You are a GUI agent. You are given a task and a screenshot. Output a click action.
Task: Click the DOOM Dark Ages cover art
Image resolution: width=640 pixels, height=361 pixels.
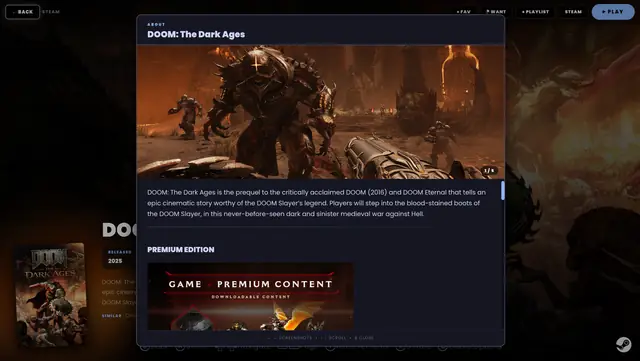click(x=51, y=294)
